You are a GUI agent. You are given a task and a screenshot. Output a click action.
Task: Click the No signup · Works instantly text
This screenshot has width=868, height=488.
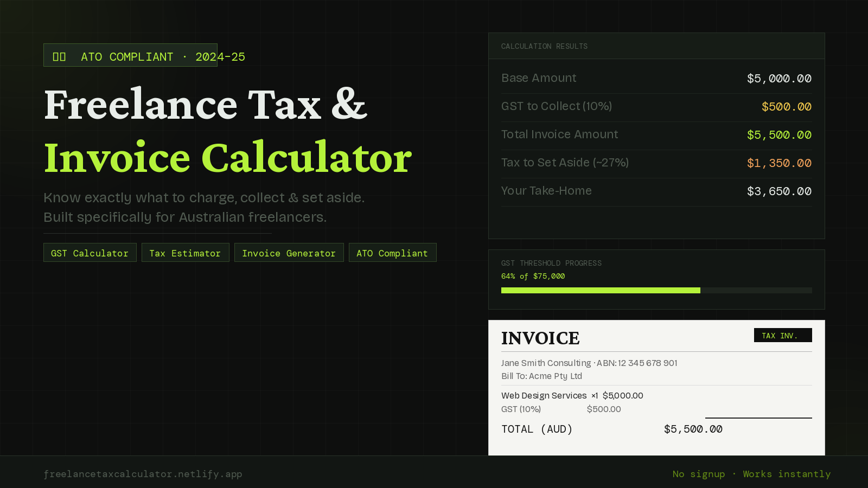752,474
